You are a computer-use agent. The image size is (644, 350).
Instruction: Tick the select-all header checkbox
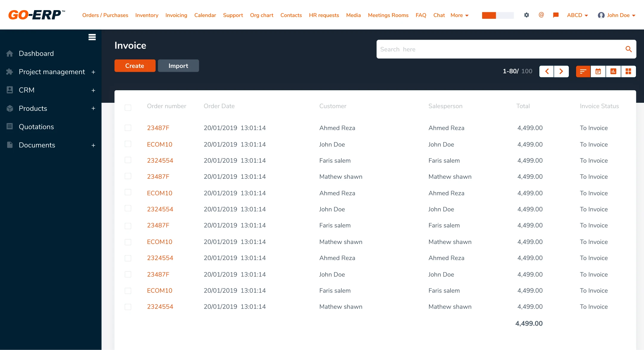coord(128,108)
